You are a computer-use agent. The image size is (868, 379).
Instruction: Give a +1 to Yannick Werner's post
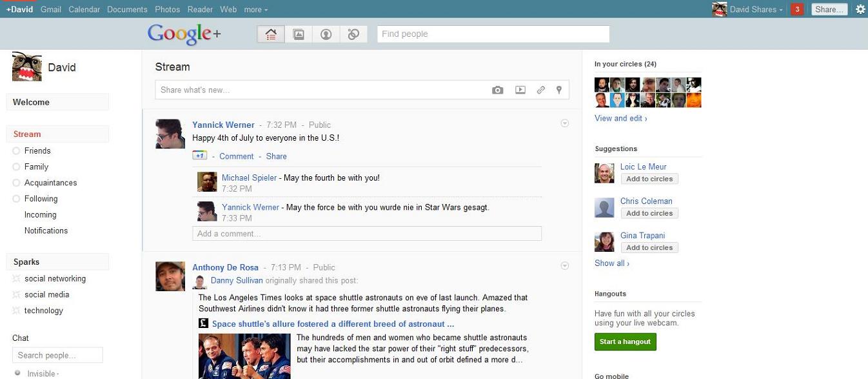click(x=199, y=156)
